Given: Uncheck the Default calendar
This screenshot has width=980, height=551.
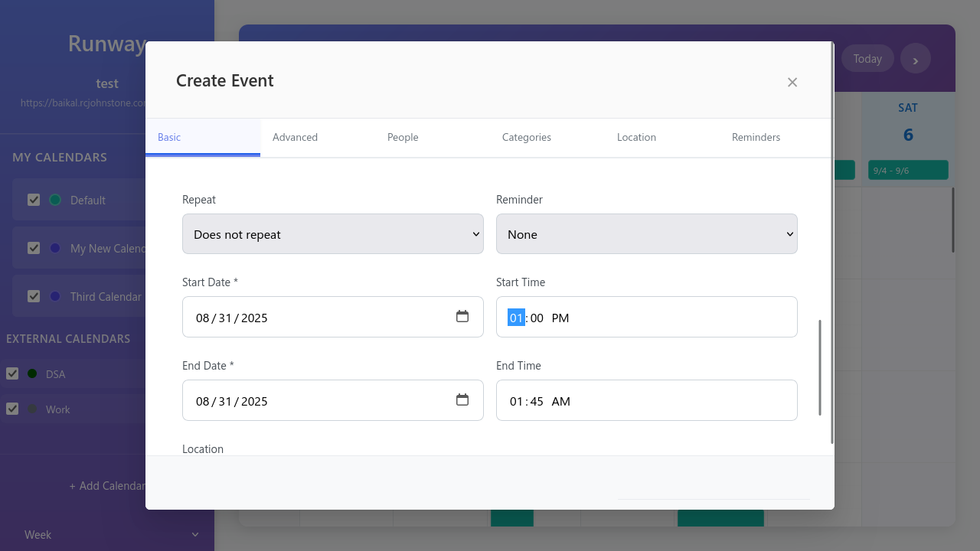Looking at the screenshot, I should pyautogui.click(x=34, y=199).
